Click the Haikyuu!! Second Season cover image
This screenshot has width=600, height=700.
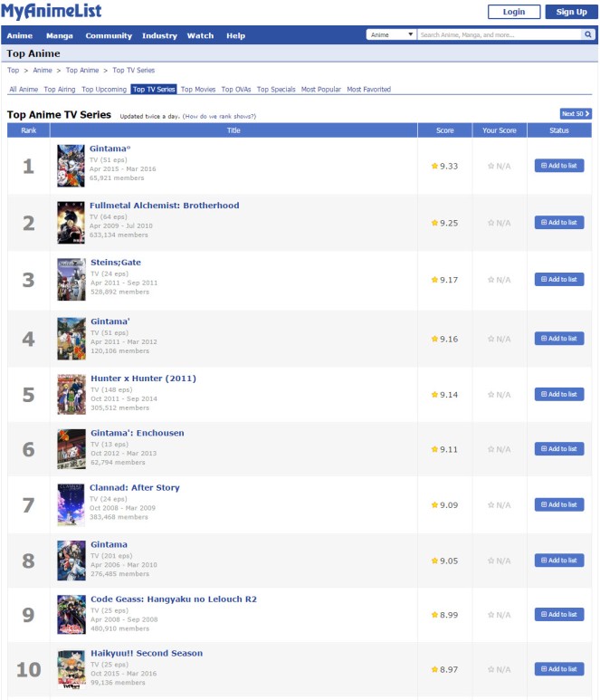coord(71,669)
